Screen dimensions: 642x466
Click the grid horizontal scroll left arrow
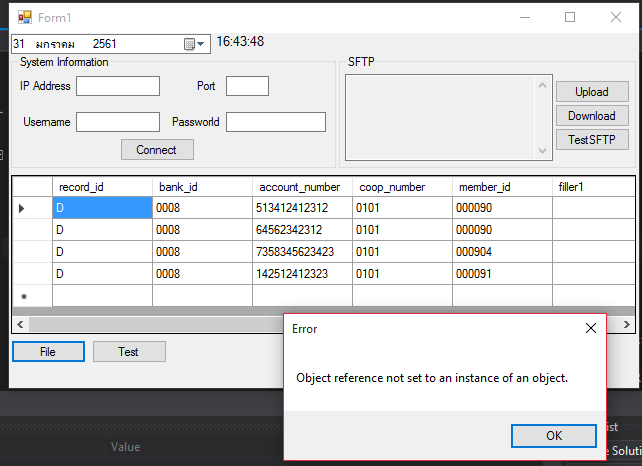coord(20,325)
